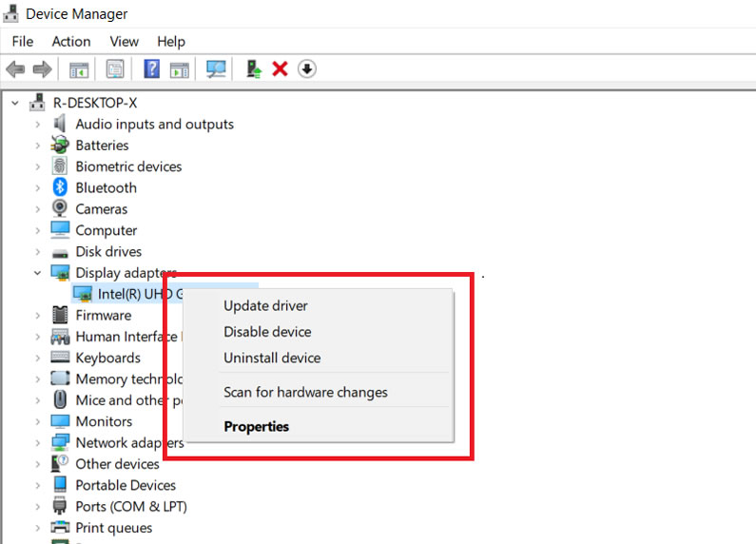The width and height of the screenshot is (756, 544).
Task: Click the down-arrow Disable device icon
Action: click(x=307, y=69)
